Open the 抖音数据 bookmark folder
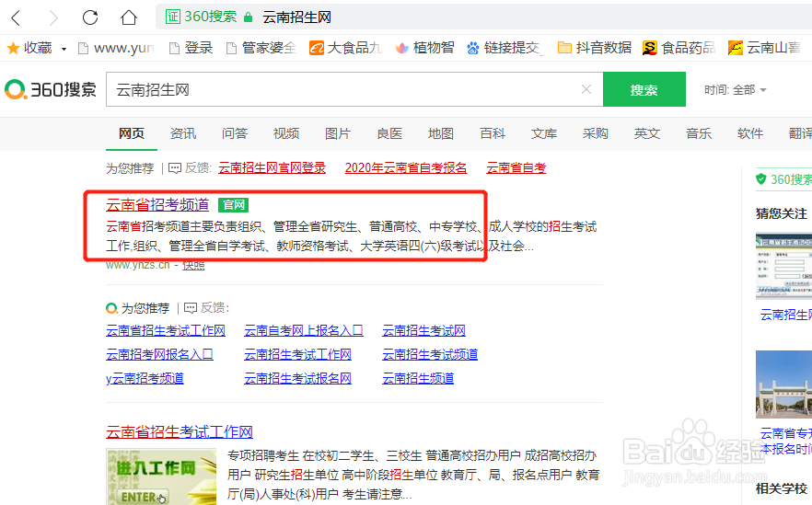Screen dimensions: 812x505 pos(595,48)
